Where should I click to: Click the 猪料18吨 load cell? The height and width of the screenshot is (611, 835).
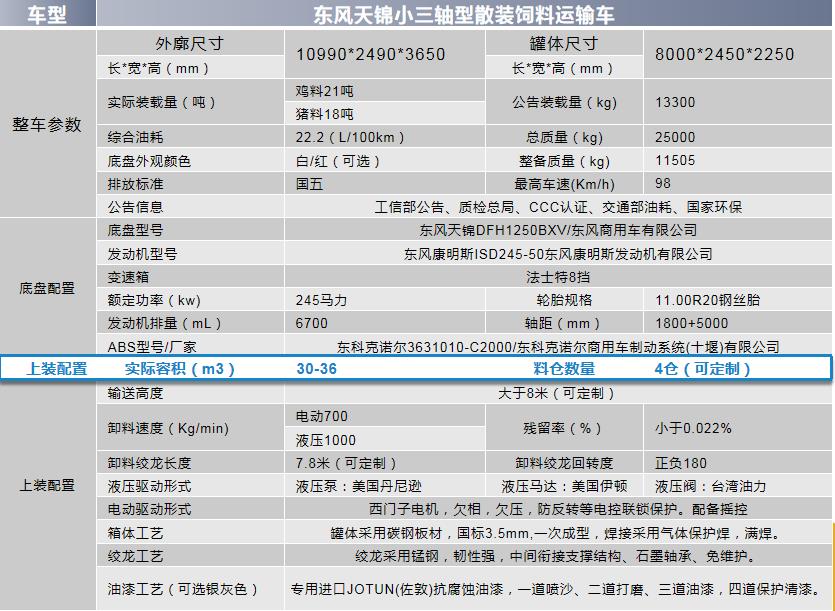pyautogui.click(x=325, y=114)
